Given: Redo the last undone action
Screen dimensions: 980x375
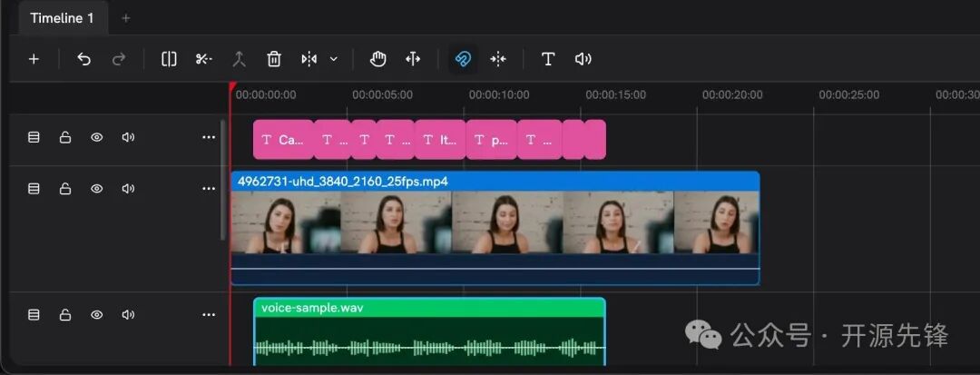Looking at the screenshot, I should 119,59.
